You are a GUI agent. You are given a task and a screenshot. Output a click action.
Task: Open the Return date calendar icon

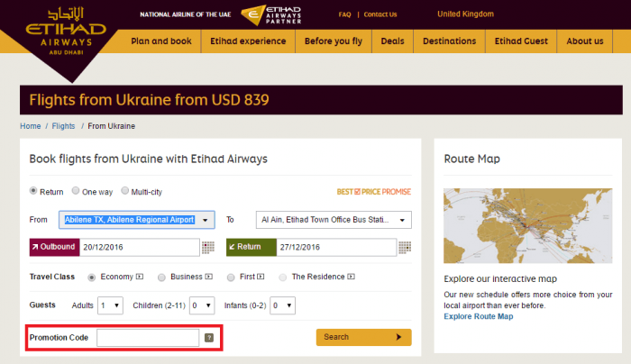(x=405, y=248)
